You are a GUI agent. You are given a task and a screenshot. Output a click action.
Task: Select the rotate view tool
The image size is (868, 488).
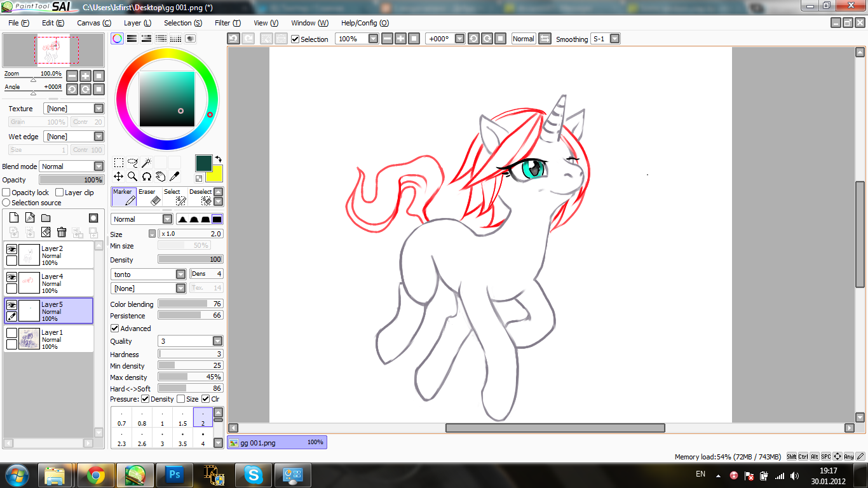coord(146,176)
